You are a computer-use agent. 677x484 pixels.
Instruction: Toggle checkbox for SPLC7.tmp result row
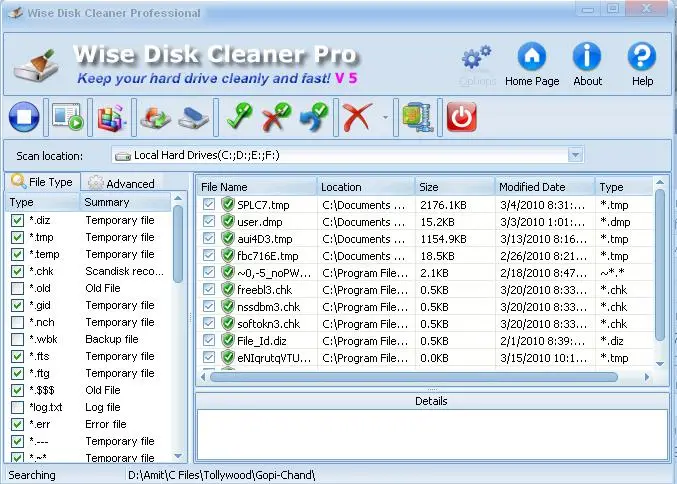click(209, 204)
